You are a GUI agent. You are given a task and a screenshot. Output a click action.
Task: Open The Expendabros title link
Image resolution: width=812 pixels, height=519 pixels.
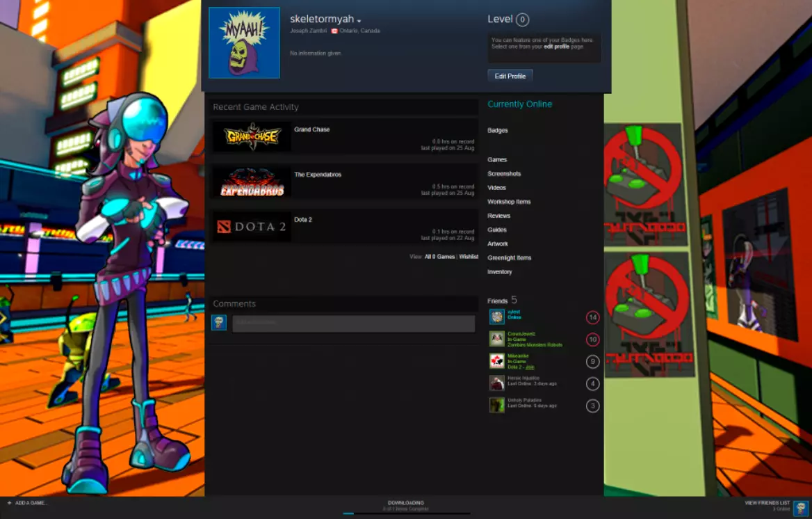pyautogui.click(x=318, y=175)
